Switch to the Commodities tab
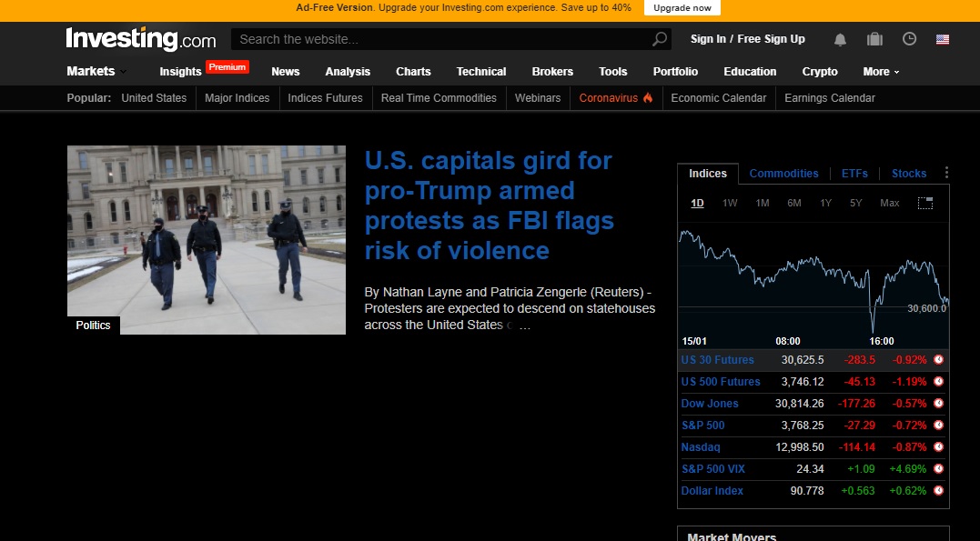 783,173
